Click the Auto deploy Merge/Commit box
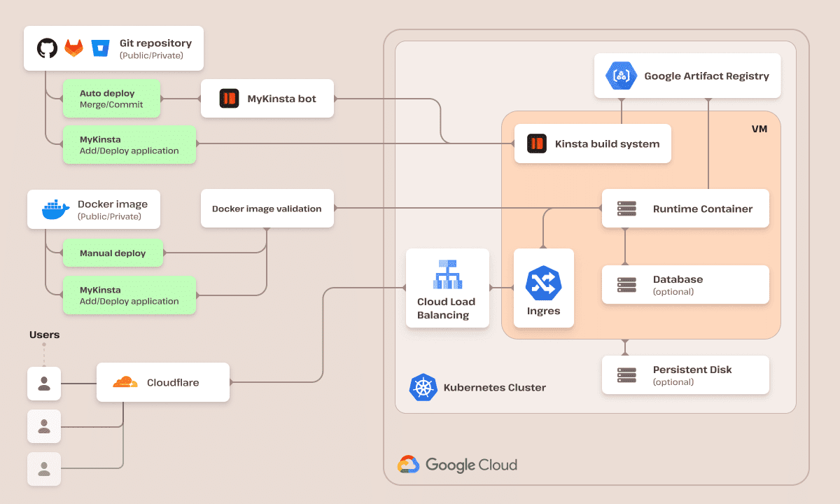Screen dimensions: 840x504 click(112, 98)
